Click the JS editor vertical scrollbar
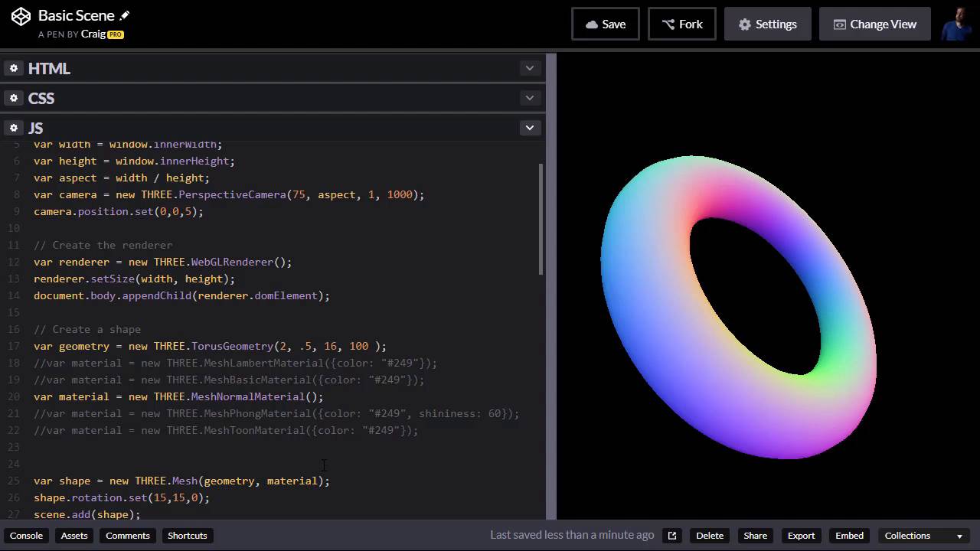The width and height of the screenshot is (980, 551). click(x=541, y=219)
